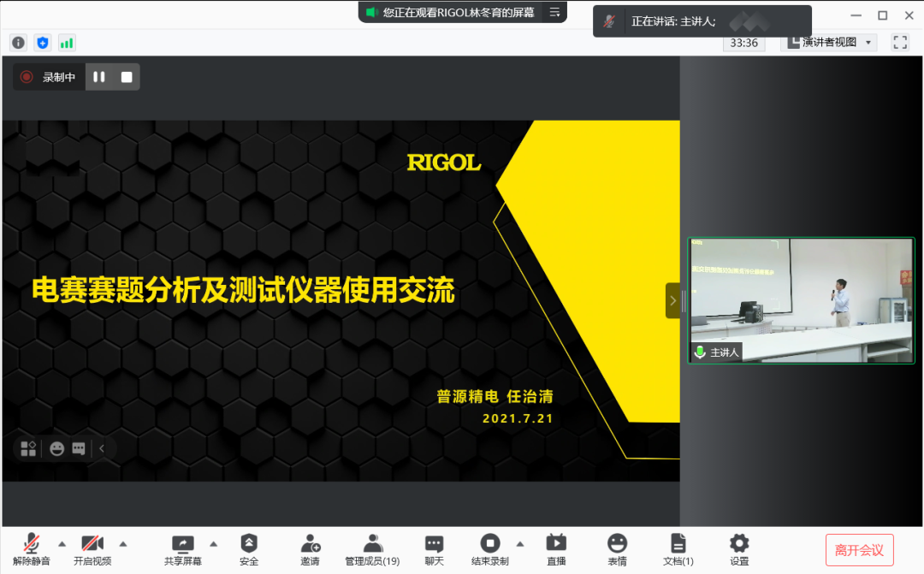The image size is (924, 574).
Task: Open the Emoji (表情) reactions
Action: 617,548
